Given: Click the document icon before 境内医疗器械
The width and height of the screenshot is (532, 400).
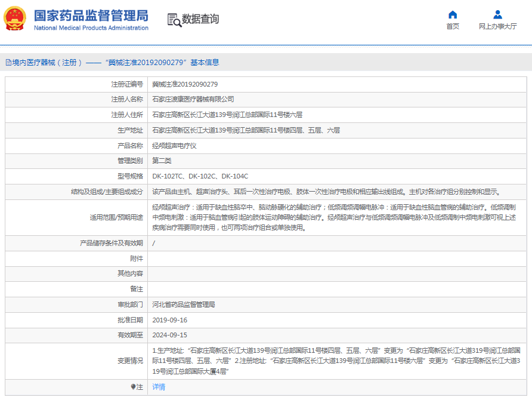Looking at the screenshot, I should (x=8, y=63).
